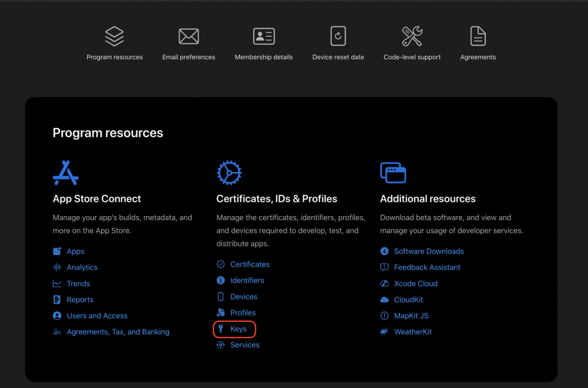Click the Program resources section title

click(108, 133)
